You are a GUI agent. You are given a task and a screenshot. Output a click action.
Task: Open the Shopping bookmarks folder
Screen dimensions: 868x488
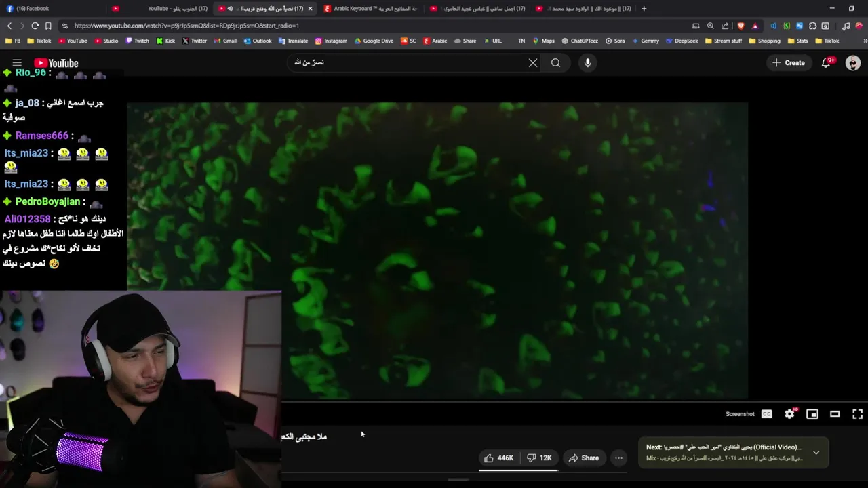(x=764, y=41)
